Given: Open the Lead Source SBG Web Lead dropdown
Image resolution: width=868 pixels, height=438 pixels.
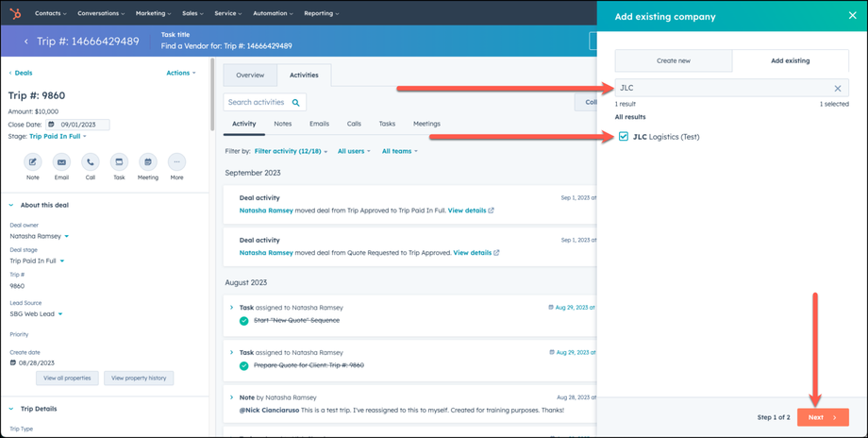Looking at the screenshot, I should coord(36,314).
